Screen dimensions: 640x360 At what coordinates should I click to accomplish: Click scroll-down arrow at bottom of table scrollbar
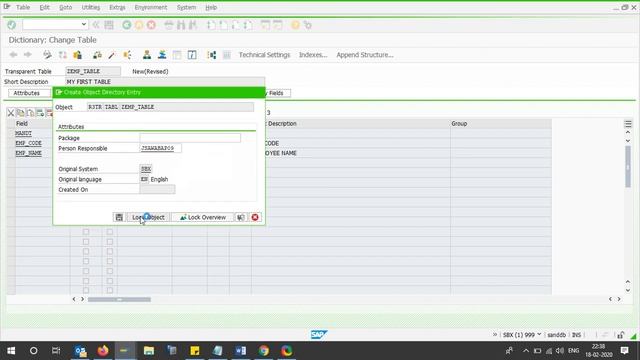(628, 290)
